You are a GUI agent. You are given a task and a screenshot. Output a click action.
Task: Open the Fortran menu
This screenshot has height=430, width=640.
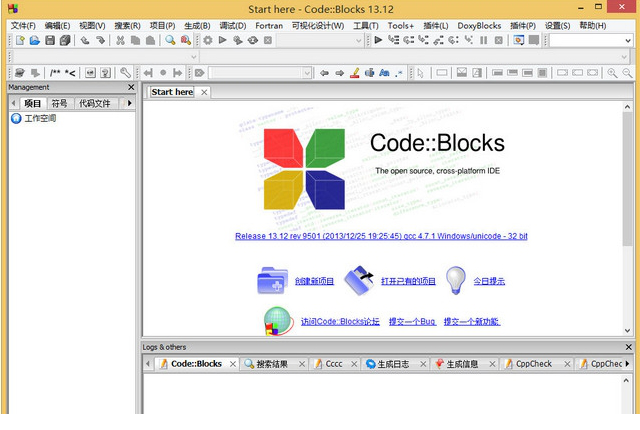(269, 26)
